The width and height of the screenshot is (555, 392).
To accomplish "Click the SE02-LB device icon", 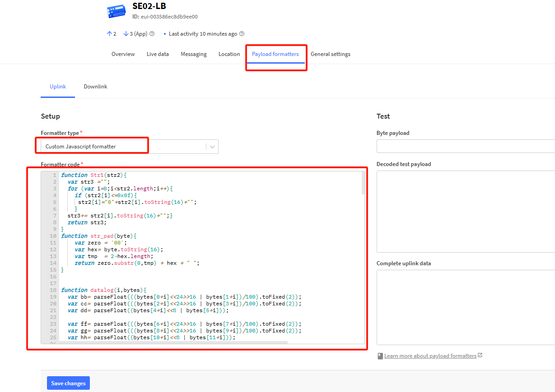I will [117, 11].
